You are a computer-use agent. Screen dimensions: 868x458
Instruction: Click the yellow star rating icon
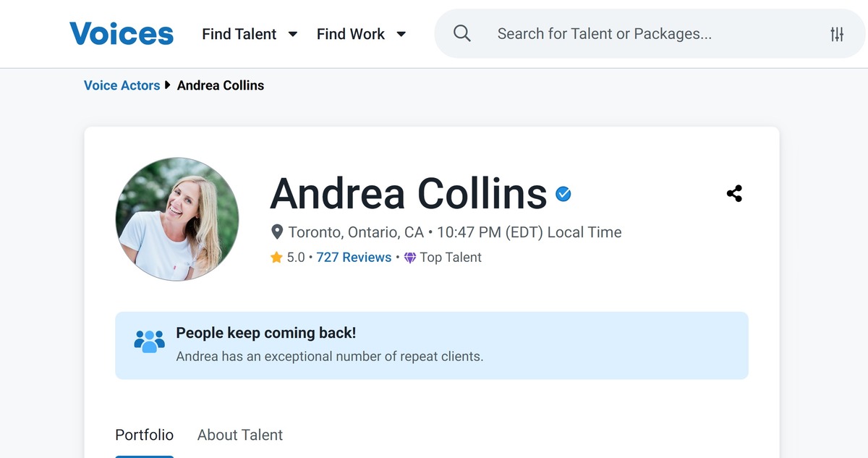277,257
